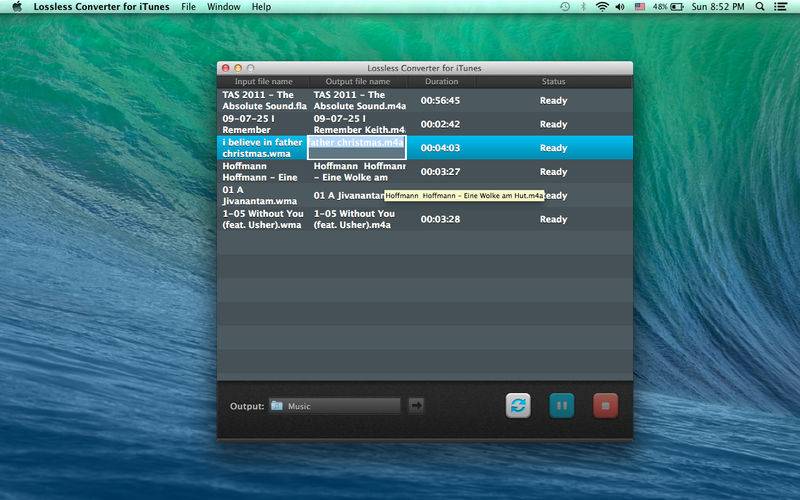800x500 pixels.
Task: Open the Spotlight search icon
Action: coord(760,7)
